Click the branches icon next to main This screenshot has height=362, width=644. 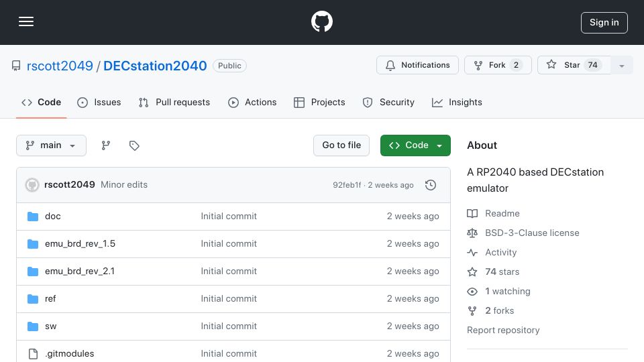click(105, 145)
